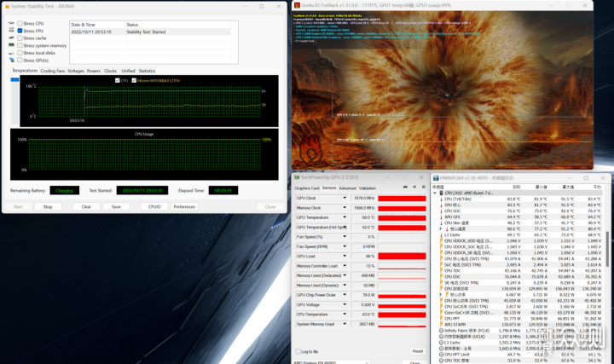Switch to the Cooling Fans tab
Image resolution: width=614 pixels, height=364 pixels.
pos(53,71)
